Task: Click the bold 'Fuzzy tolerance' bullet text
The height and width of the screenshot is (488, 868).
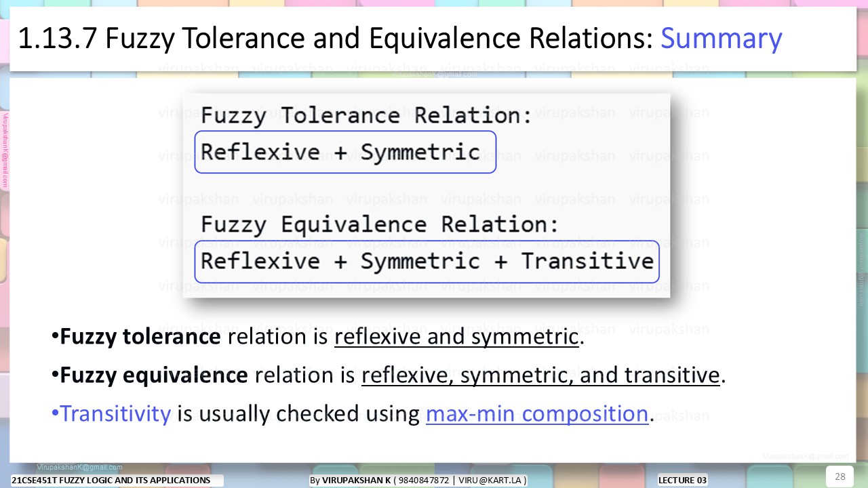Action: tap(140, 337)
